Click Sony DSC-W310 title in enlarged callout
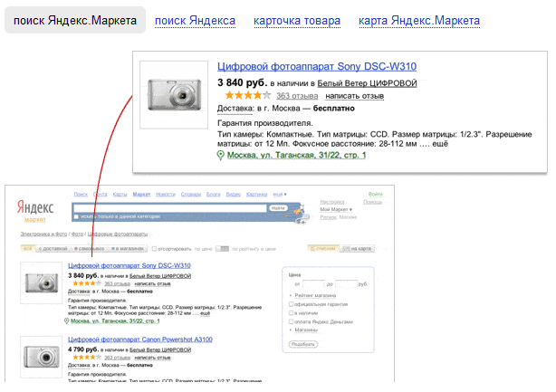This screenshot has width=556, height=392. click(x=317, y=66)
